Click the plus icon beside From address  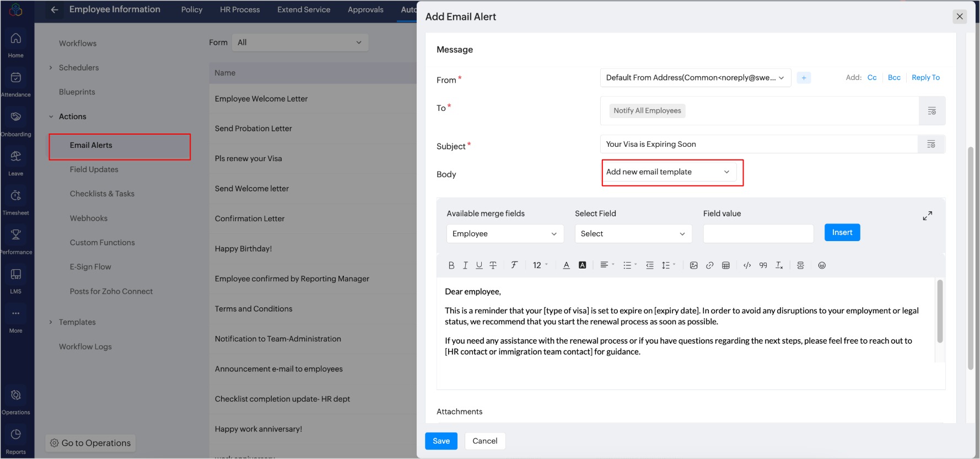[x=804, y=78]
